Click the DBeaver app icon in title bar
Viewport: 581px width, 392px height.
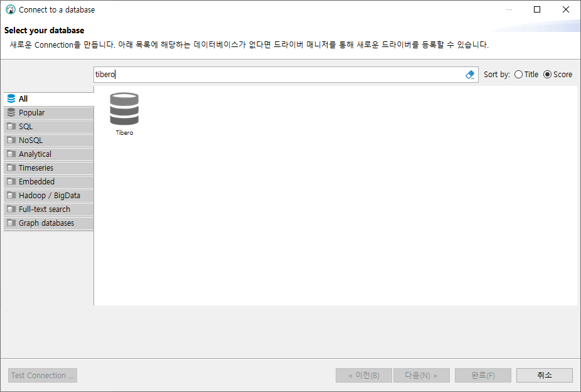[11, 9]
